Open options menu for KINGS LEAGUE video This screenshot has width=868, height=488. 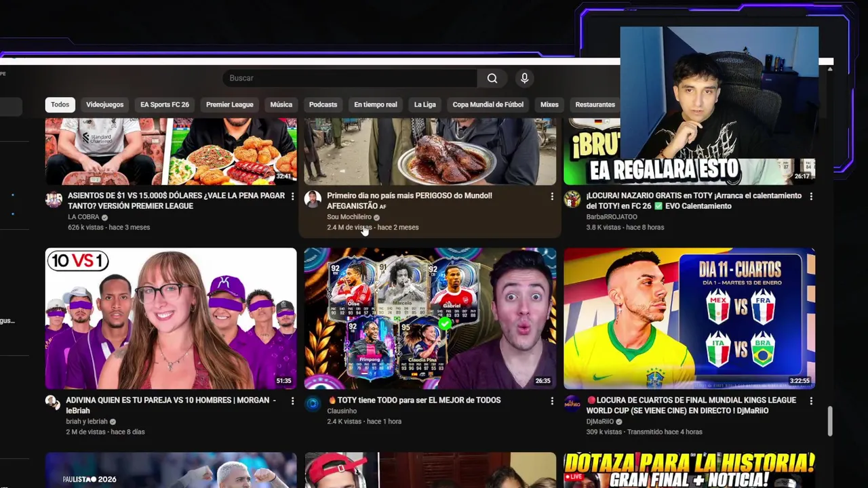pyautogui.click(x=811, y=401)
